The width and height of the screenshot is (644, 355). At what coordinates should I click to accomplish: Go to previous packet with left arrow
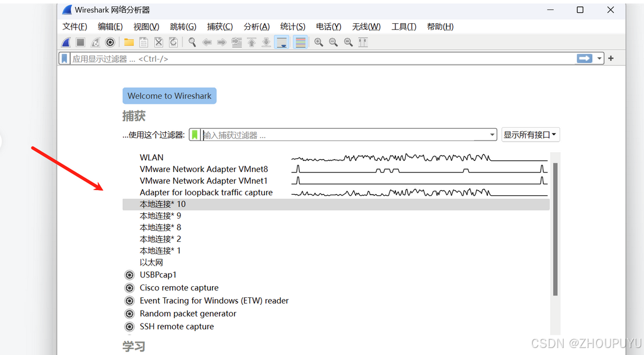tap(207, 42)
